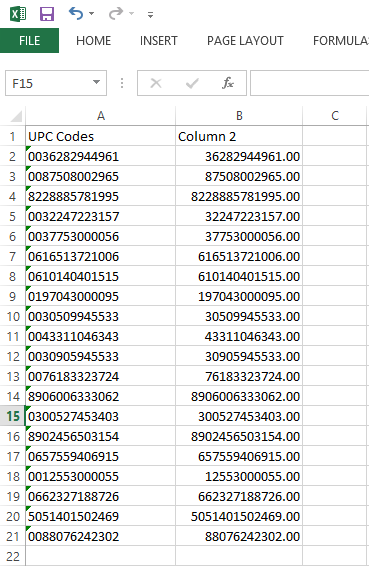Select the UPC Codes header cell
The height and width of the screenshot is (566, 369).
point(100,136)
